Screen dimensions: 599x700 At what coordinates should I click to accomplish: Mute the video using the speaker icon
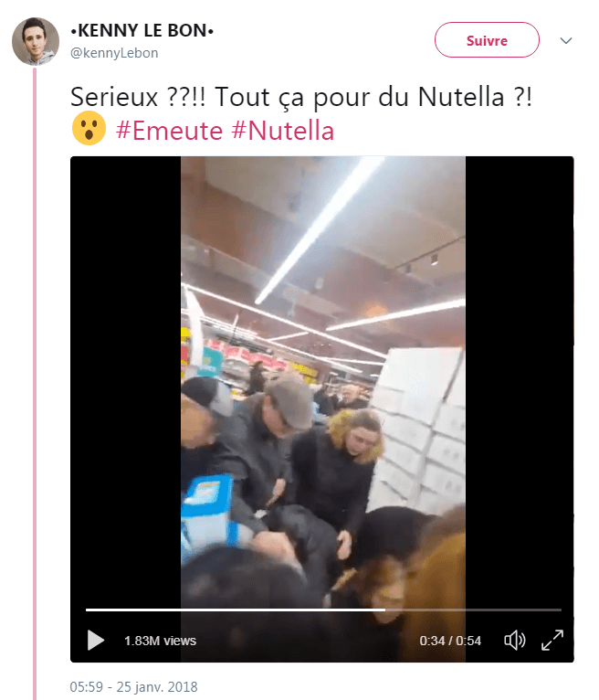coord(515,641)
